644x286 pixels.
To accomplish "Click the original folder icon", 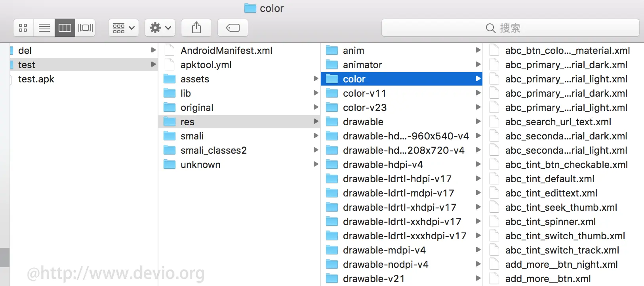I will coord(170,107).
